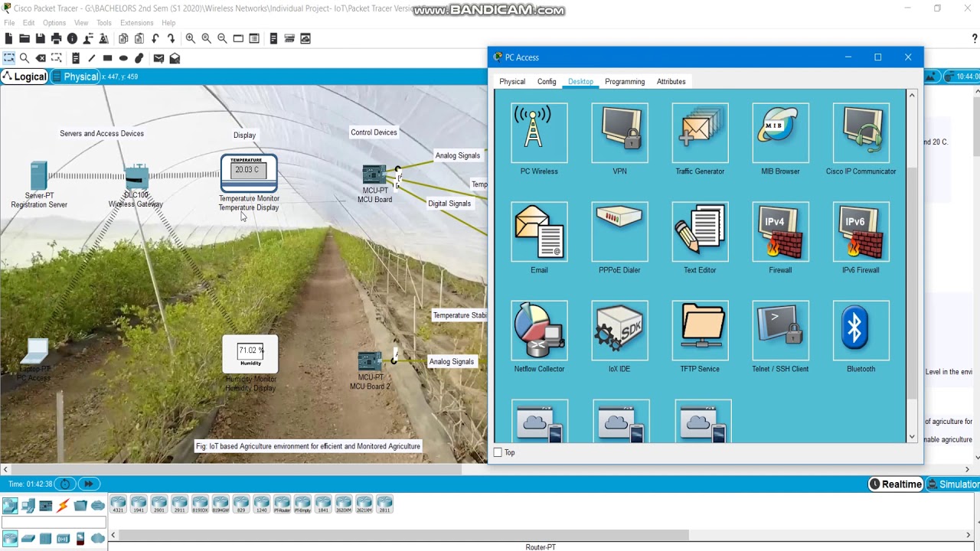Open the Programming tab in PC Access
980x551 pixels.
(625, 82)
